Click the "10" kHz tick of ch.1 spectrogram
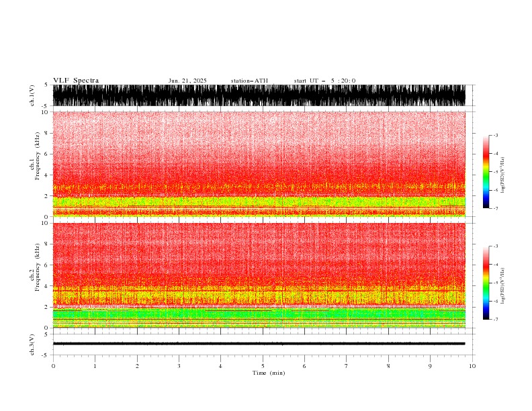532x411 pixels. pos(45,112)
